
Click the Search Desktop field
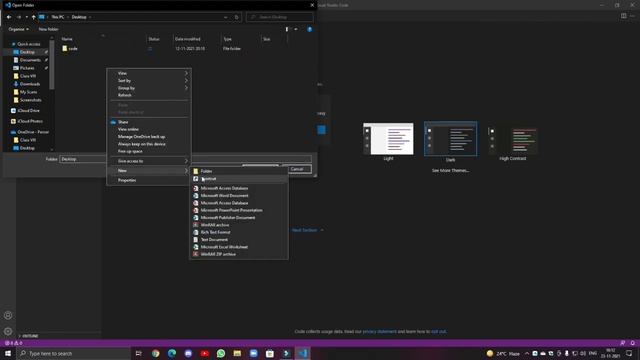280,17
